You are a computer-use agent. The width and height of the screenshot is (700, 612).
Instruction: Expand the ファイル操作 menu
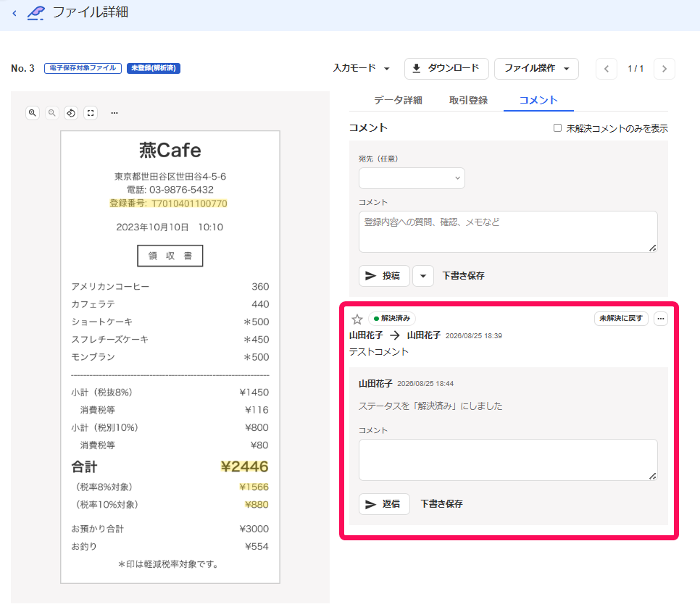tap(537, 69)
